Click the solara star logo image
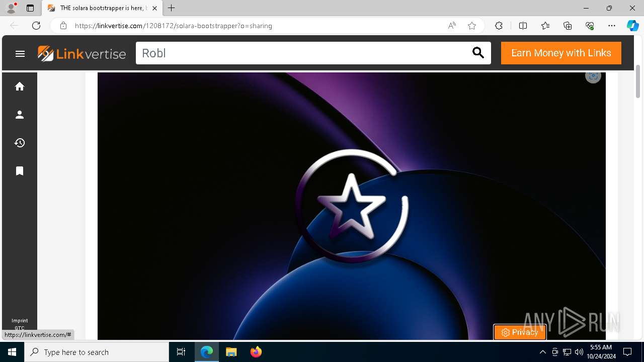 (x=352, y=206)
